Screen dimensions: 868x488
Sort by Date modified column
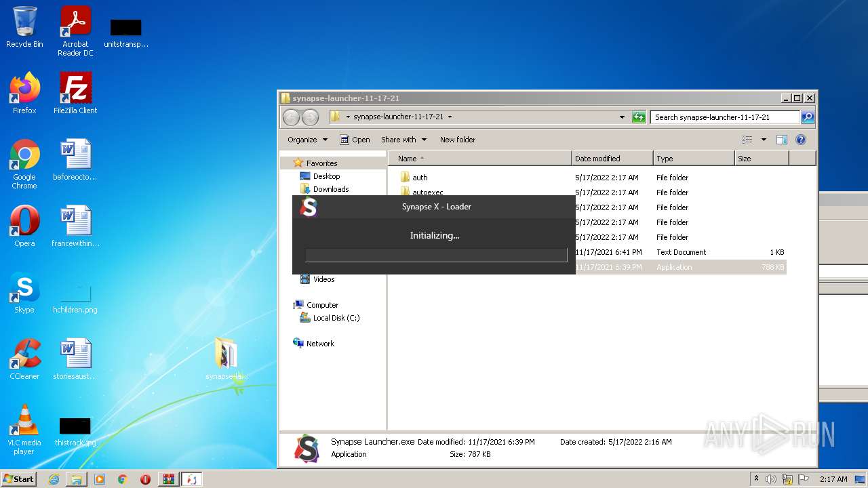coord(612,159)
